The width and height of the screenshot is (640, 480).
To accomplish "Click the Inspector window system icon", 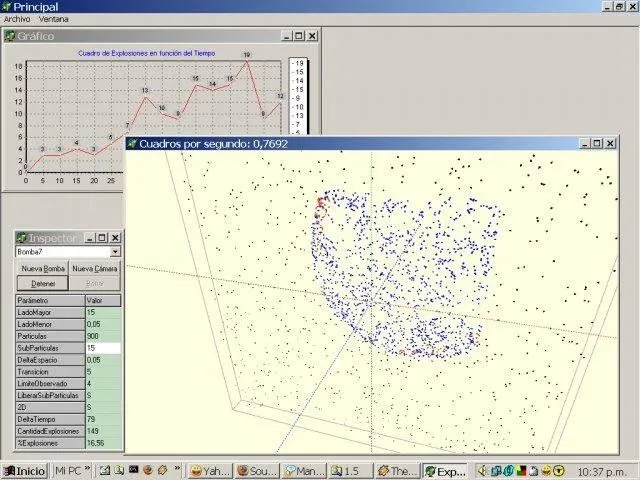I will (x=22, y=238).
